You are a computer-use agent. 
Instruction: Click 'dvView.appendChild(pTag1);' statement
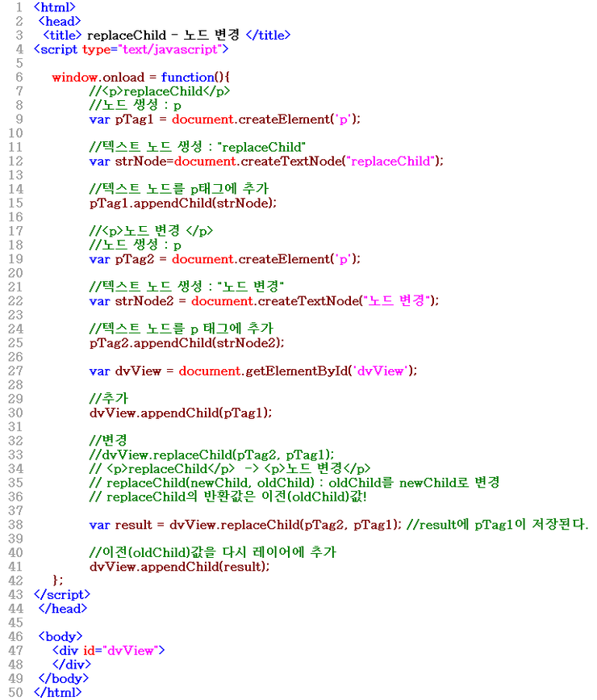pyautogui.click(x=181, y=413)
